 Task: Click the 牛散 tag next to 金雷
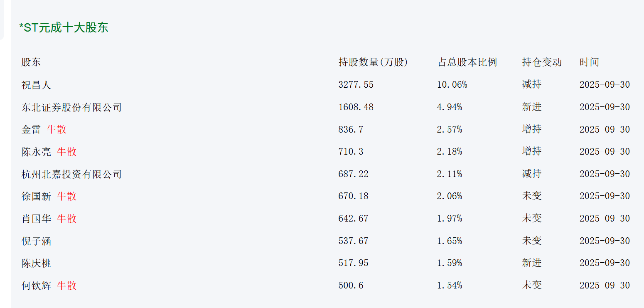pyautogui.click(x=57, y=129)
